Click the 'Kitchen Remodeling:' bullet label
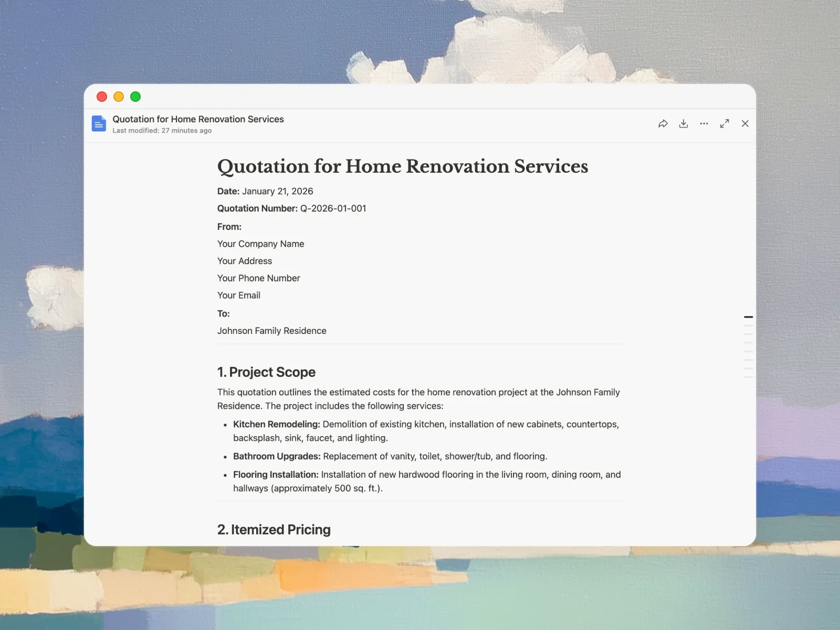Image resolution: width=840 pixels, height=630 pixels. tap(276, 424)
